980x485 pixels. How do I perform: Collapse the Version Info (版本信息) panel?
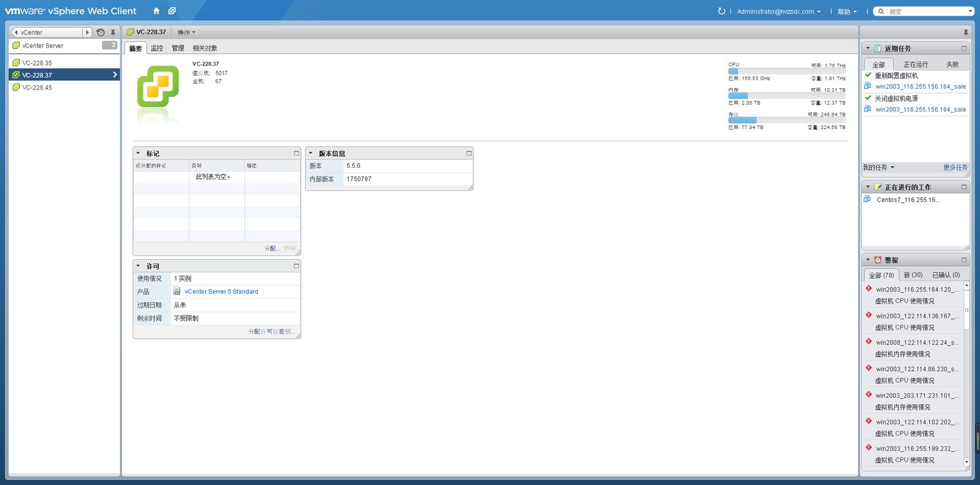point(311,153)
